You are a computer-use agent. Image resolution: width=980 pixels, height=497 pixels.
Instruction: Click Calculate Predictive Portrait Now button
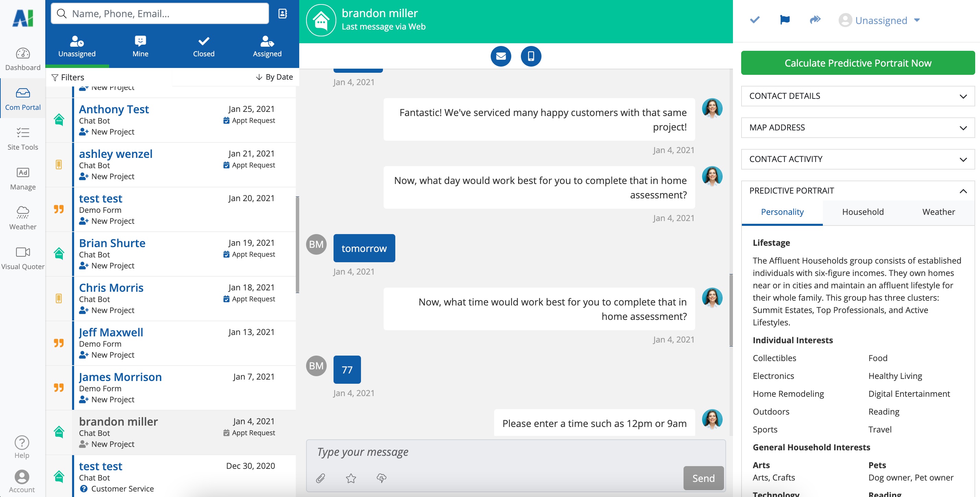point(857,63)
